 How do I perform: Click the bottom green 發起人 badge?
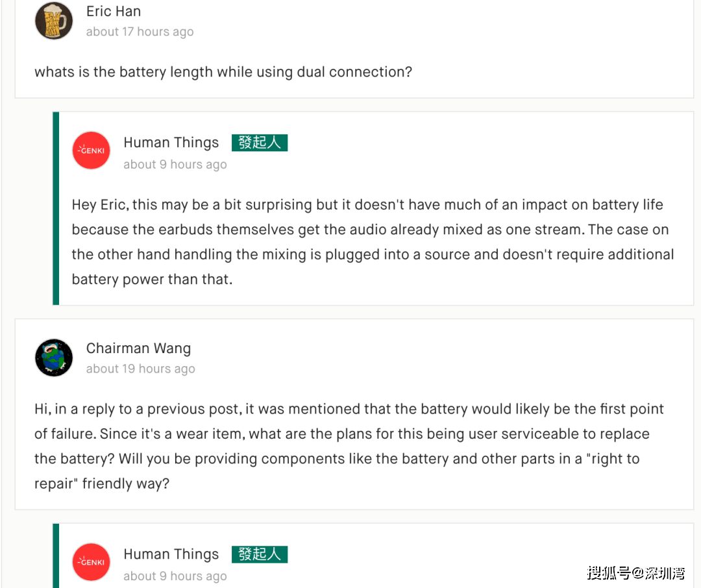coord(259,554)
